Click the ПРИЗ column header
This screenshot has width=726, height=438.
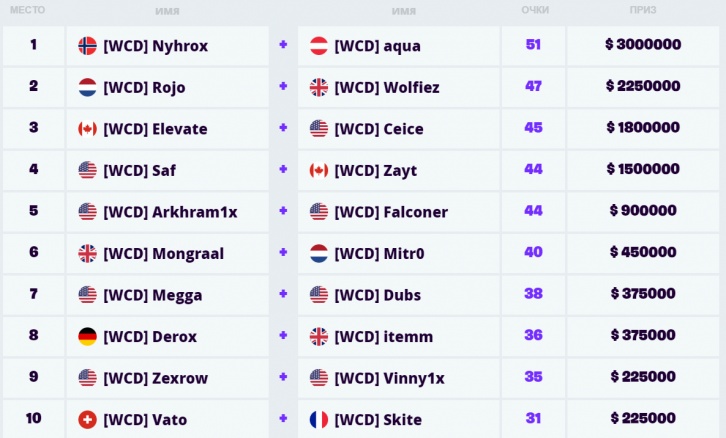(x=643, y=10)
